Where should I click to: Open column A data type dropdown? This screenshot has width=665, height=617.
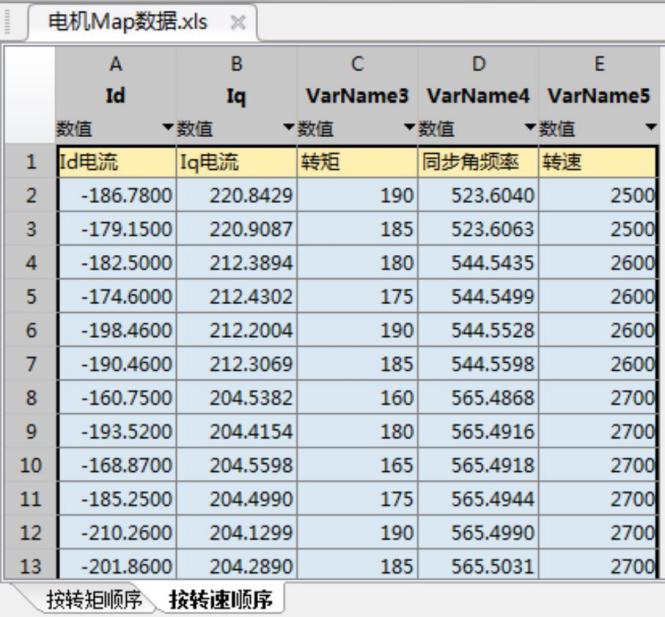coord(167,128)
